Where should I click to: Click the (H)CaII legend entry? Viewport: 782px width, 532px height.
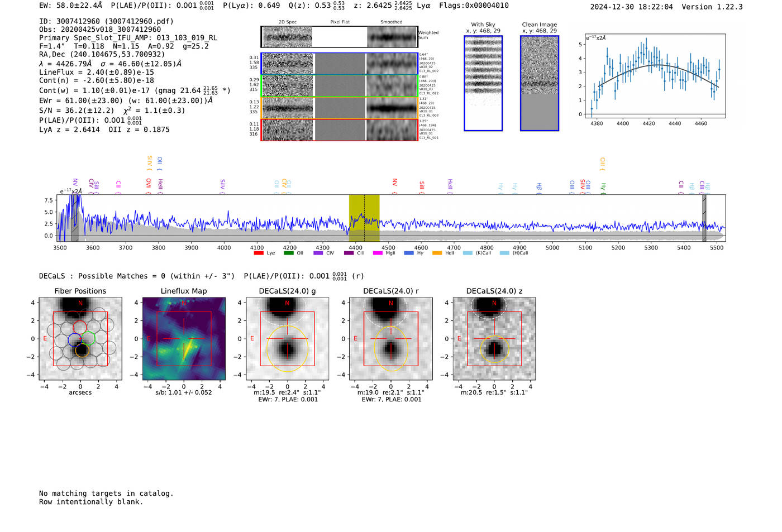click(514, 253)
